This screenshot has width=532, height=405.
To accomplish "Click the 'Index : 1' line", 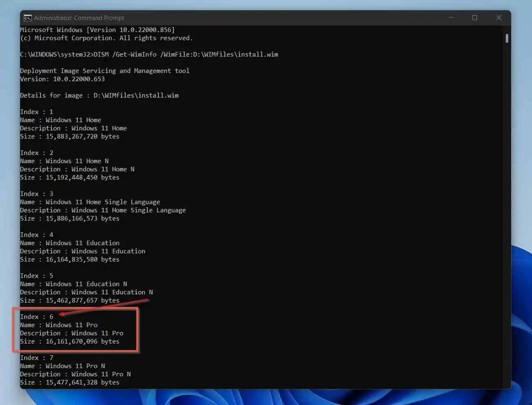I will pos(36,112).
